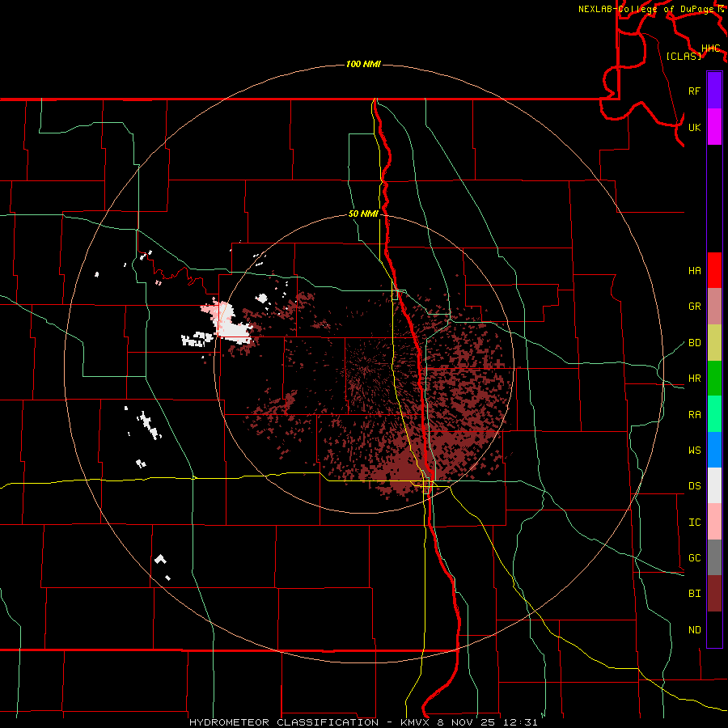Click the UK legend label
Viewport: 728px width, 728px height.
[694, 127]
